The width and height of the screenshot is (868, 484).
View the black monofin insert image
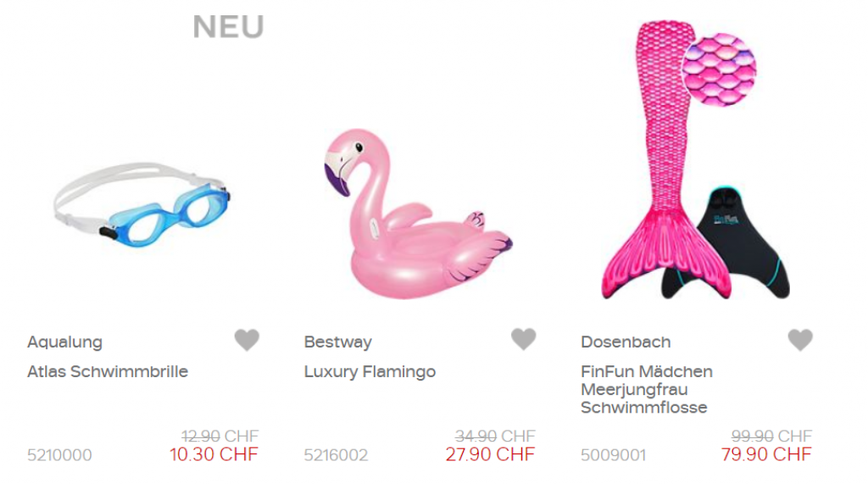point(742,243)
